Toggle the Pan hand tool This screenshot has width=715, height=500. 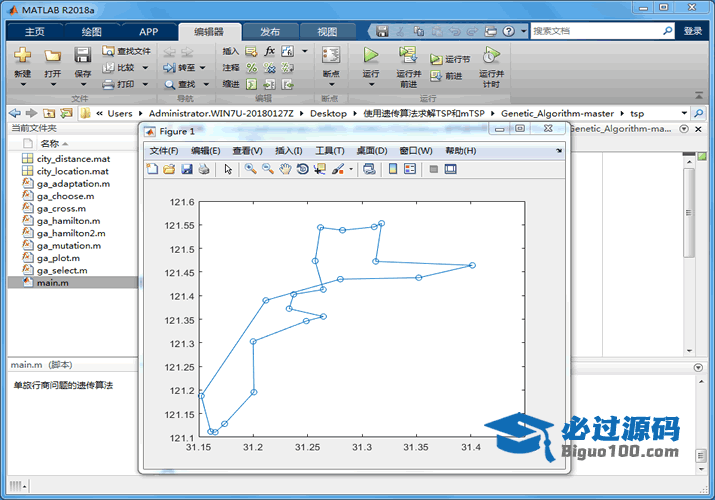coord(285,169)
